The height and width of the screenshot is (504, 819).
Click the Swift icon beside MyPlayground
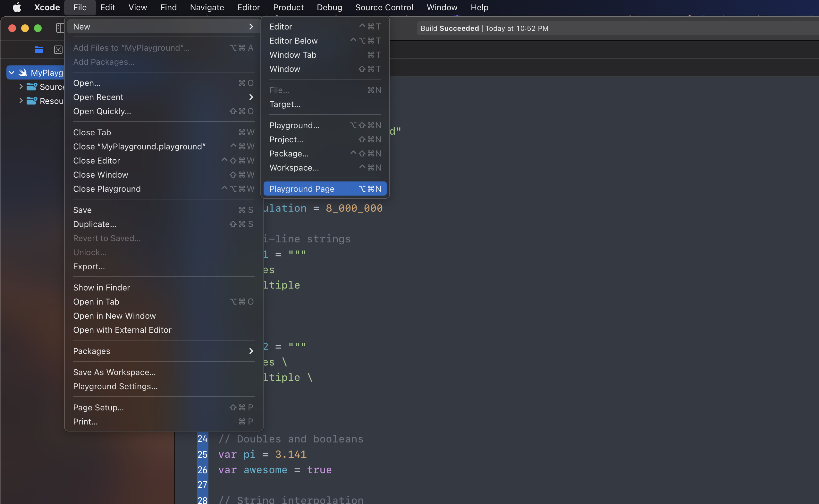pyautogui.click(x=23, y=72)
